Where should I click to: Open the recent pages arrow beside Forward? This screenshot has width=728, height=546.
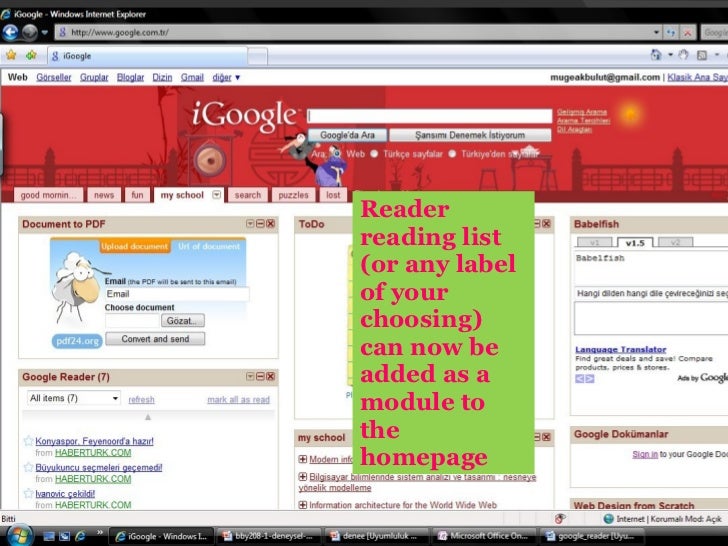45,32
